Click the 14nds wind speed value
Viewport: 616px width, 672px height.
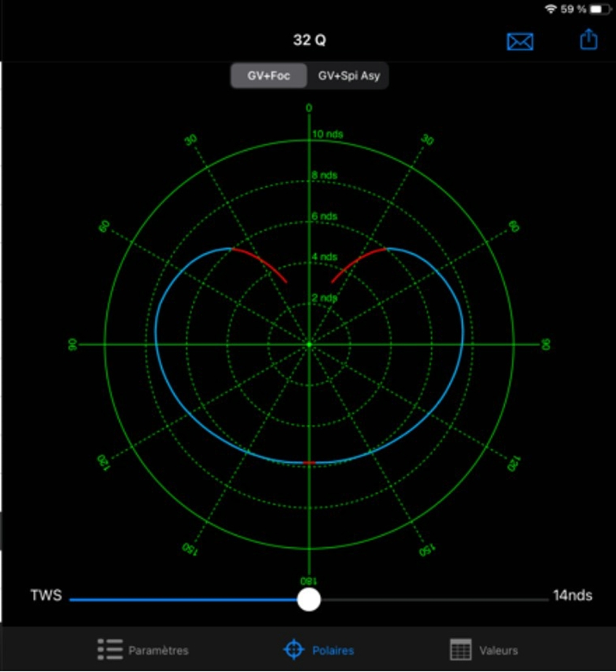coord(572,596)
